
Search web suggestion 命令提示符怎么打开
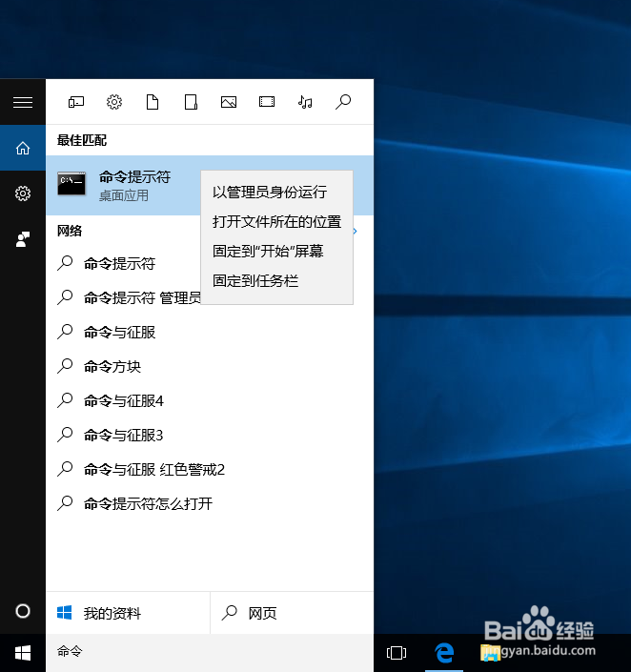click(210, 503)
